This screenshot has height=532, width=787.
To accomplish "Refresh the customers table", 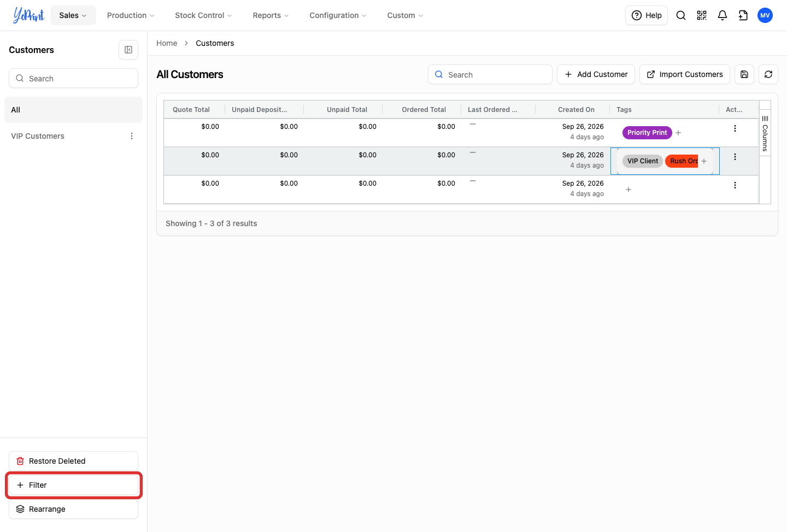I will pyautogui.click(x=768, y=74).
